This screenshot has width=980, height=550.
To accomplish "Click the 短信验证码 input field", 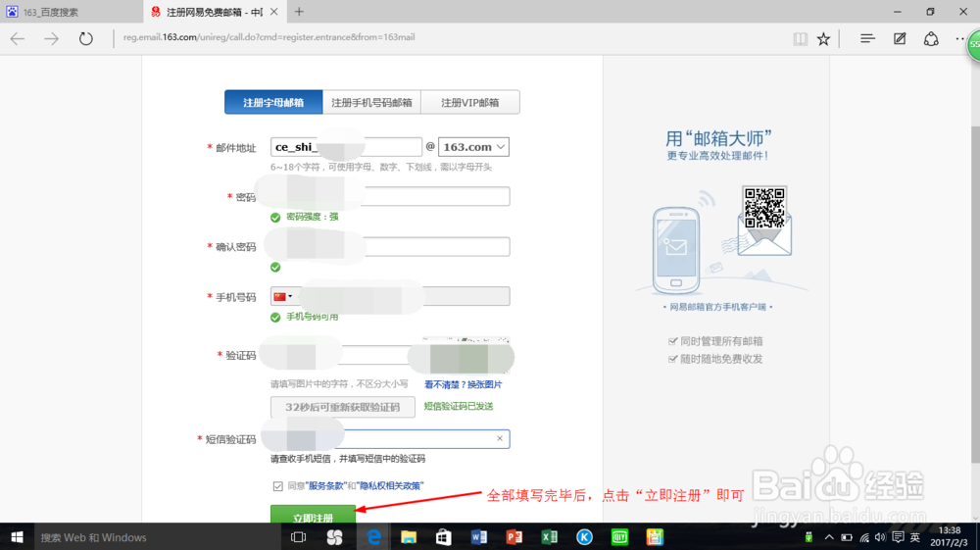I will pyautogui.click(x=390, y=439).
